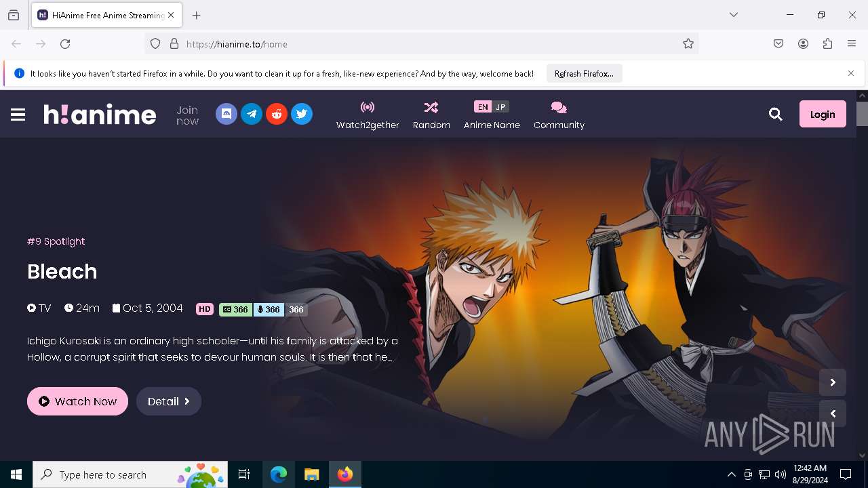The height and width of the screenshot is (488, 868).
Task: Open the site search icon
Action: point(776,115)
